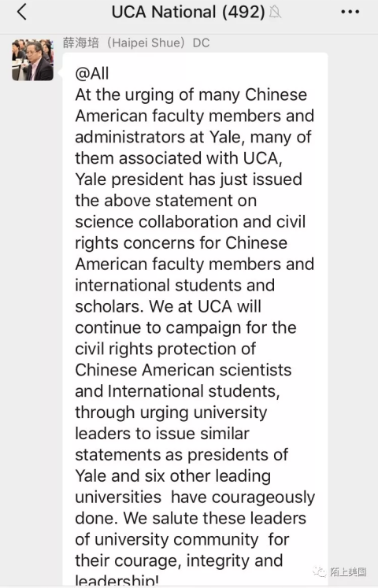Tap line "statements as presidents of"
This screenshot has height=588, width=378.
(x=181, y=455)
